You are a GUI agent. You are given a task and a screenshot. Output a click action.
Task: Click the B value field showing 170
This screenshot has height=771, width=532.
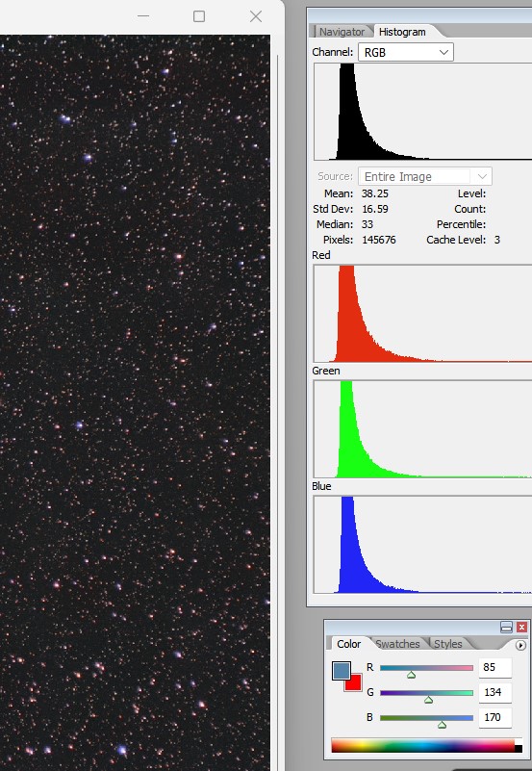point(494,717)
